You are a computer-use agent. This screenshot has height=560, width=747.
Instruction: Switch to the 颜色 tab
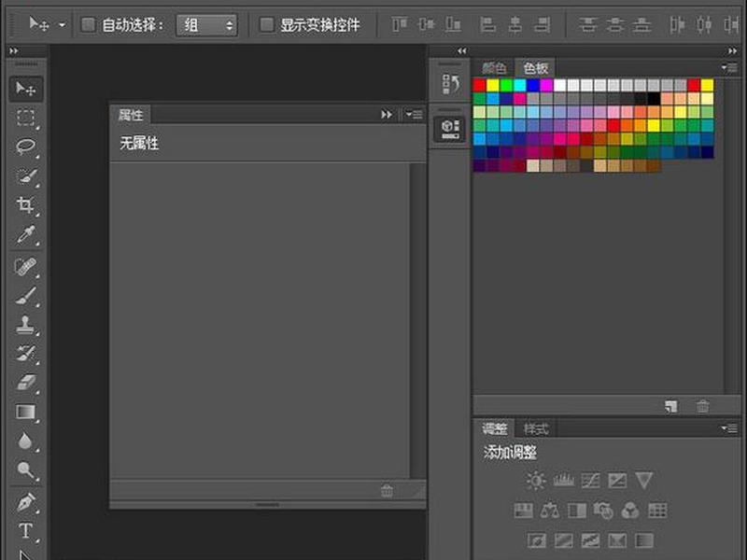click(494, 68)
